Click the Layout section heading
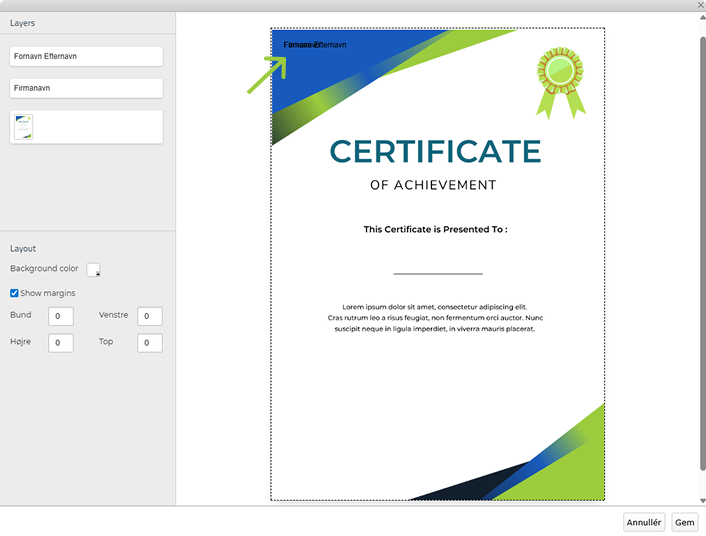Viewport: 706px width, 536px height. 23,249
